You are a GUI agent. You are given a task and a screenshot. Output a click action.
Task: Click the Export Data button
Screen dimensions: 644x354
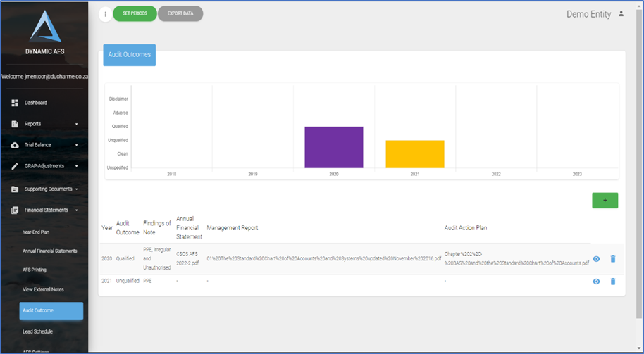(180, 13)
